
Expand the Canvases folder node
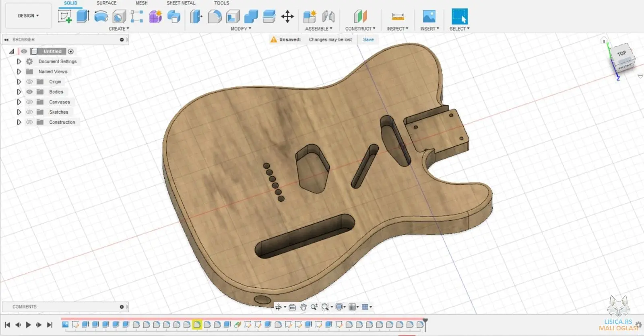19,102
